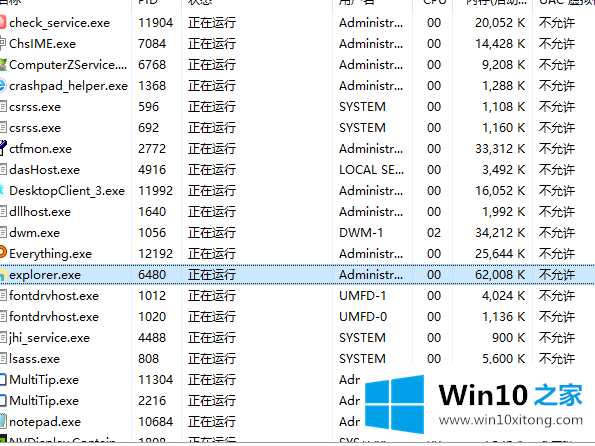The image size is (595, 446).
Task: Select the ComputerZService process name
Action: point(68,65)
